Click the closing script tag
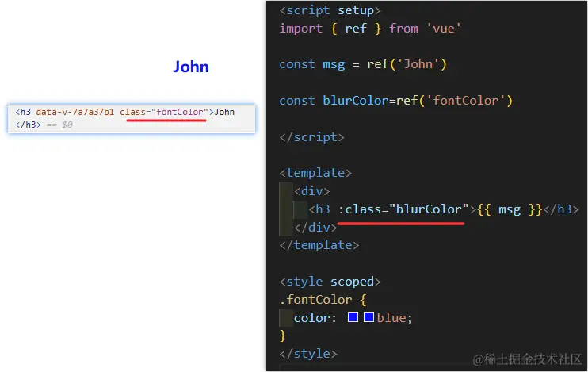Viewport: 588px width, 372px height. pyautogui.click(x=311, y=137)
